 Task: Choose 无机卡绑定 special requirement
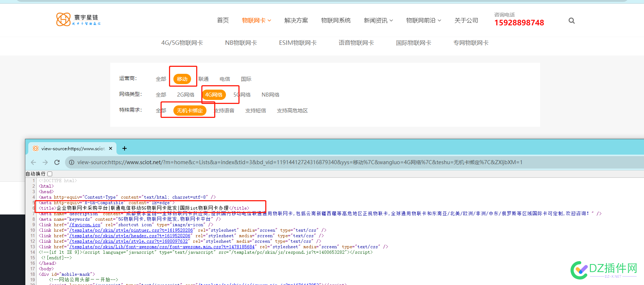(190, 111)
